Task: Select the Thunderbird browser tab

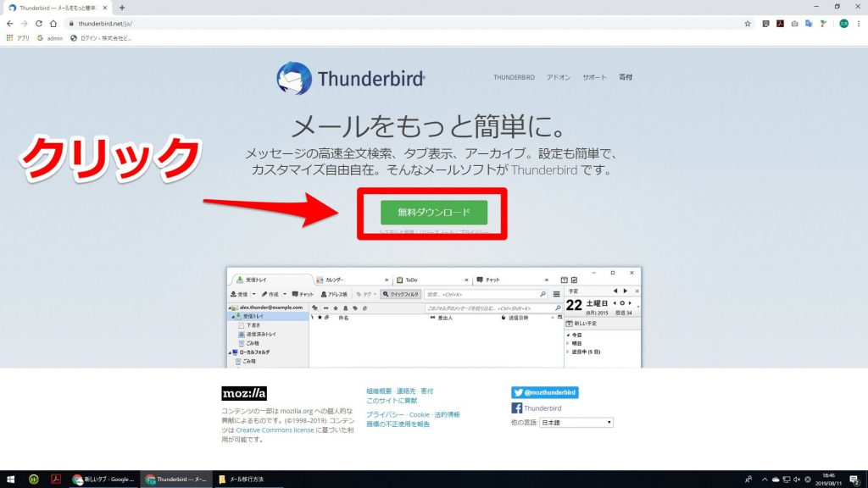Action: [58, 8]
